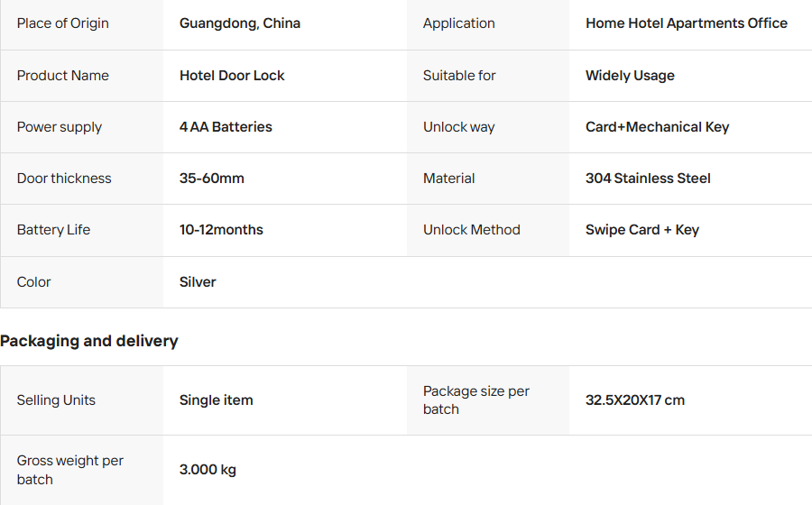
Task: Click the "Power supply" attribute label
Action: pos(60,127)
